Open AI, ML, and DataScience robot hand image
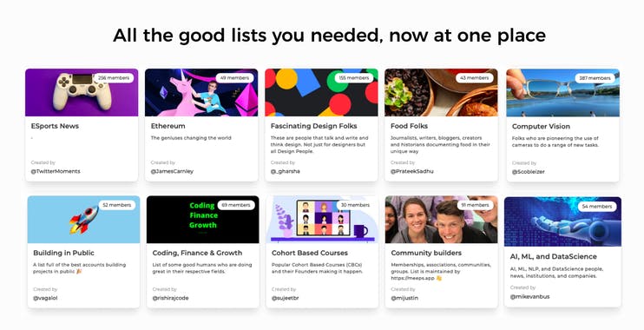Screen dimensions: 644x330 (x=562, y=221)
